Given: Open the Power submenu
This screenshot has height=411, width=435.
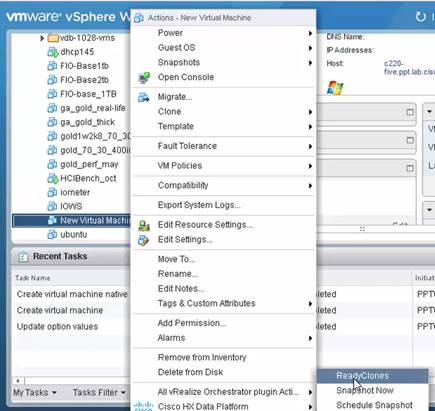Looking at the screenshot, I should (x=224, y=33).
